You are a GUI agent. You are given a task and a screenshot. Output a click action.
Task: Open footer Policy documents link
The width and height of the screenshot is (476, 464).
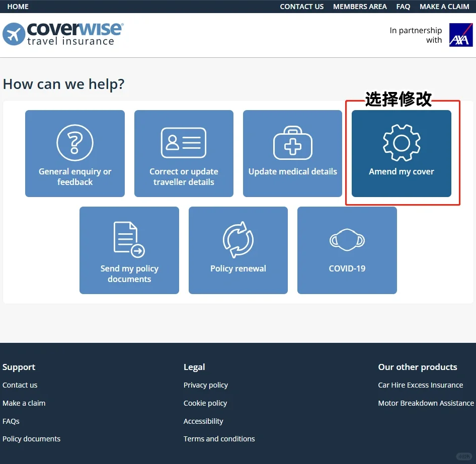coord(31,439)
